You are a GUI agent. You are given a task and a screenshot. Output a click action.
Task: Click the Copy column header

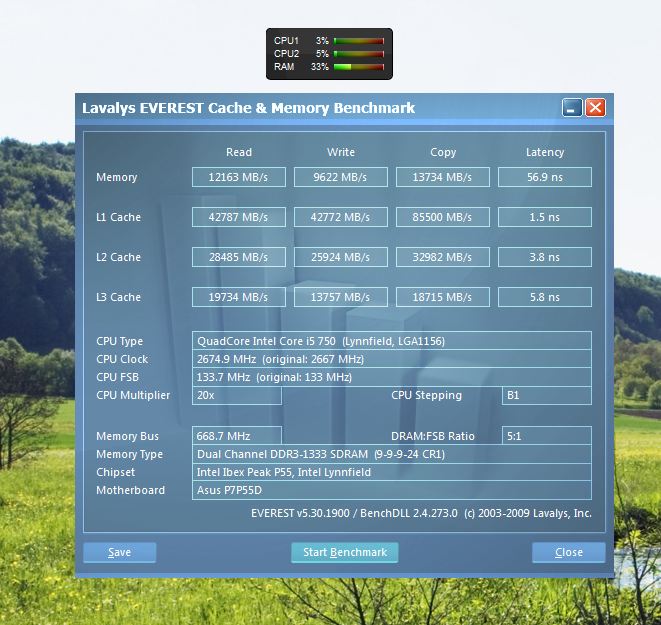pos(443,153)
